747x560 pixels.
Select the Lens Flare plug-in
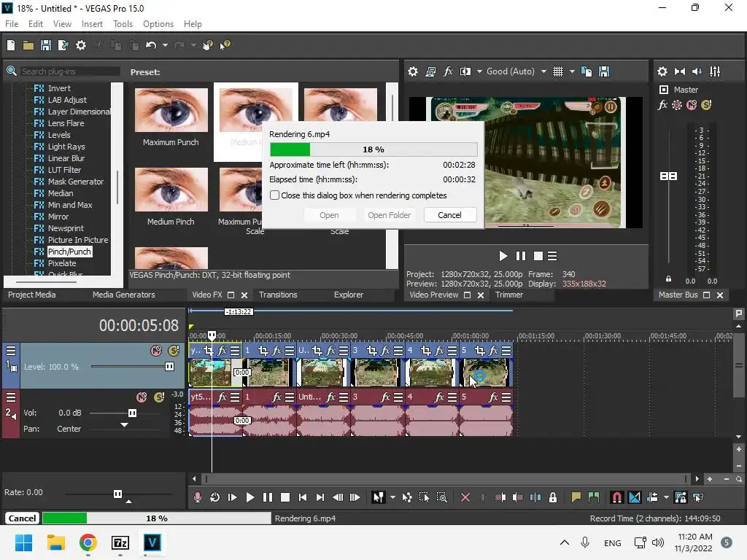[66, 123]
